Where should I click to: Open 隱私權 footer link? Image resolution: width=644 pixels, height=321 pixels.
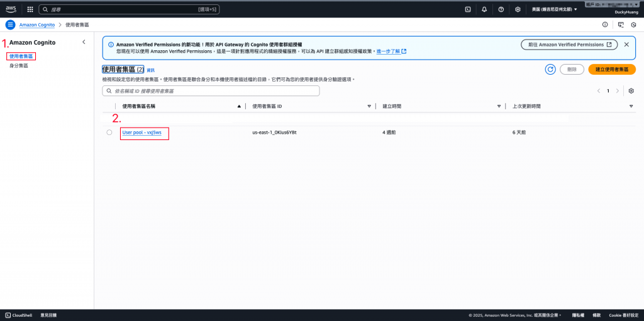click(x=578, y=315)
